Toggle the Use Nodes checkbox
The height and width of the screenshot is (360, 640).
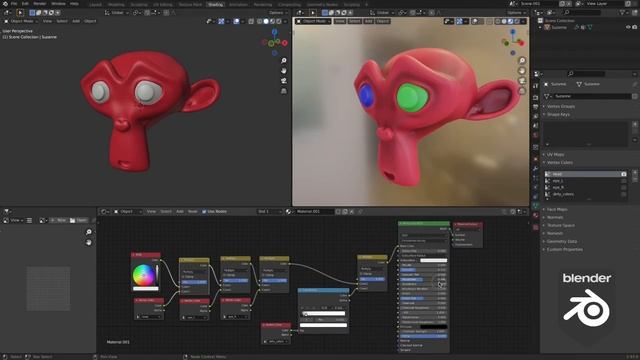(204, 211)
